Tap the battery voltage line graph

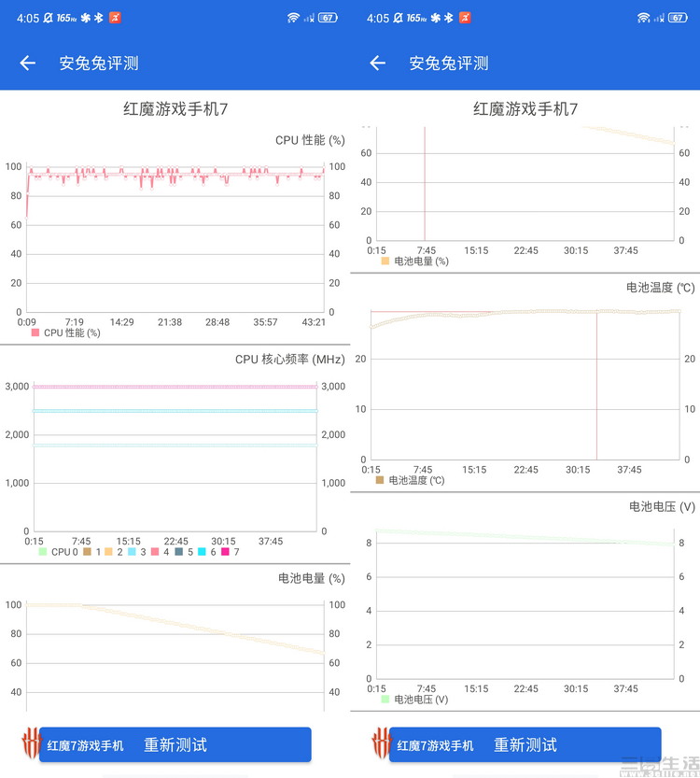[525, 537]
